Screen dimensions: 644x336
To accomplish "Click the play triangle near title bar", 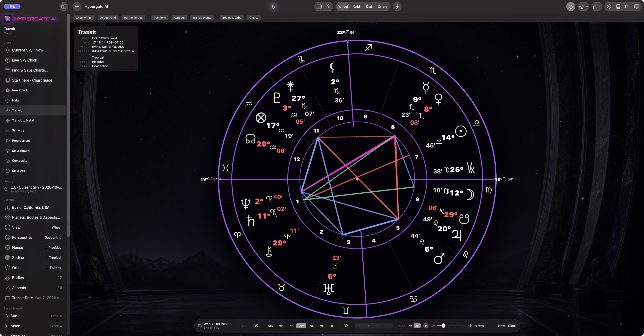I will [274, 7].
